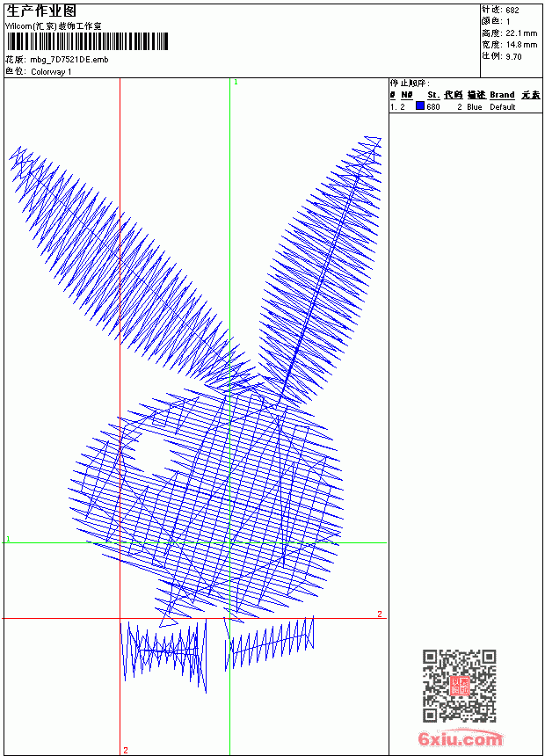Screen dimensions: 545x756
Task: Click the Default brand cell
Action: pos(503,107)
